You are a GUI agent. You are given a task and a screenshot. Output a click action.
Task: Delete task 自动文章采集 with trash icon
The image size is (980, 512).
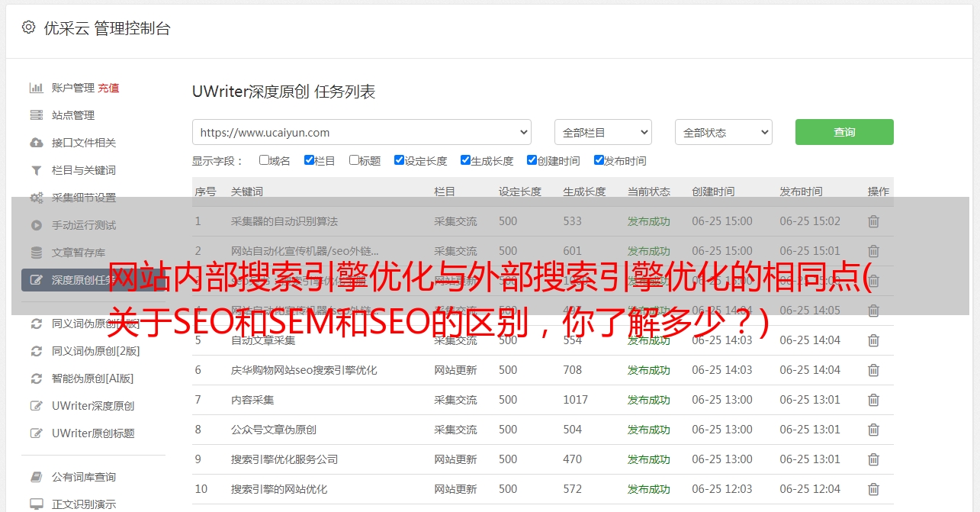874,340
